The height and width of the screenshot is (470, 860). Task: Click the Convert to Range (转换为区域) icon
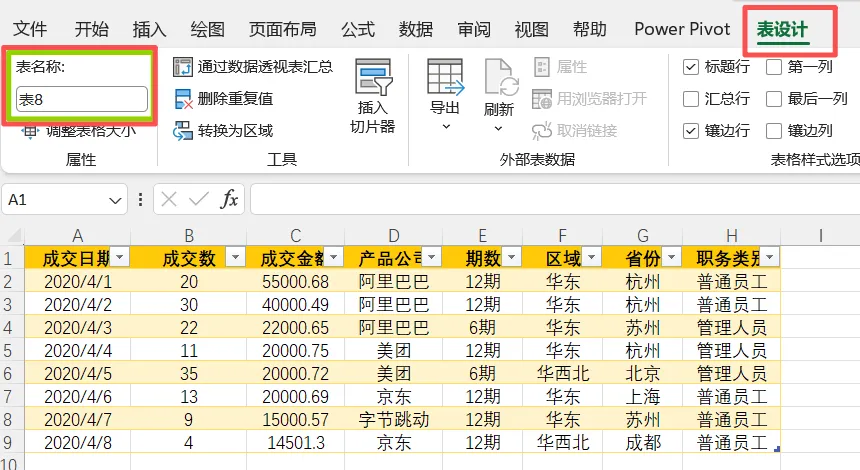click(183, 131)
